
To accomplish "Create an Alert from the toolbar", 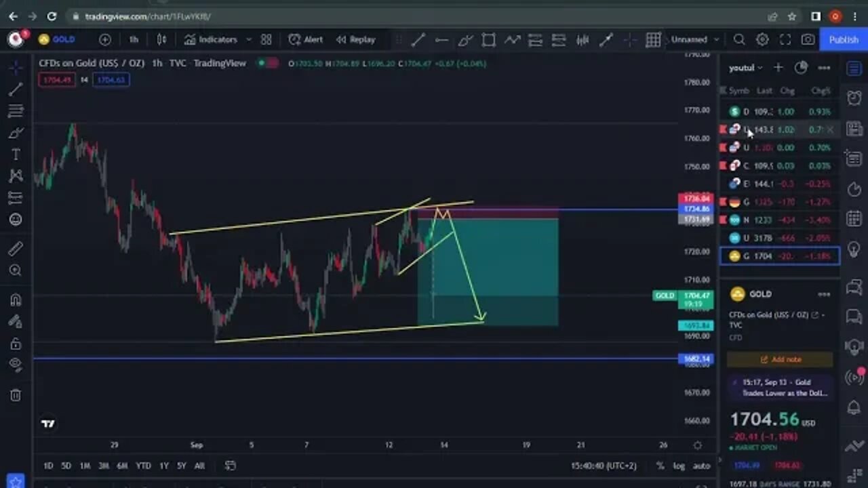I will coord(306,39).
